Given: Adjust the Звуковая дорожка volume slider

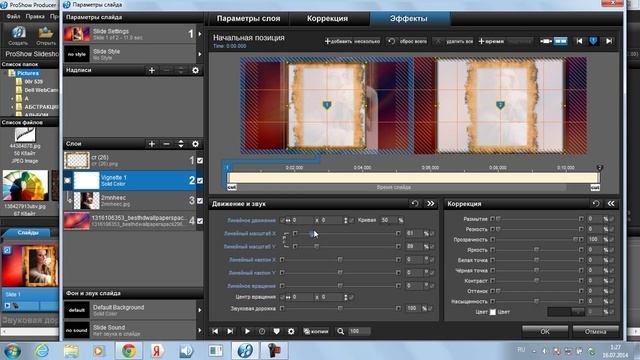Looking at the screenshot, I should pyautogui.click(x=340, y=309).
